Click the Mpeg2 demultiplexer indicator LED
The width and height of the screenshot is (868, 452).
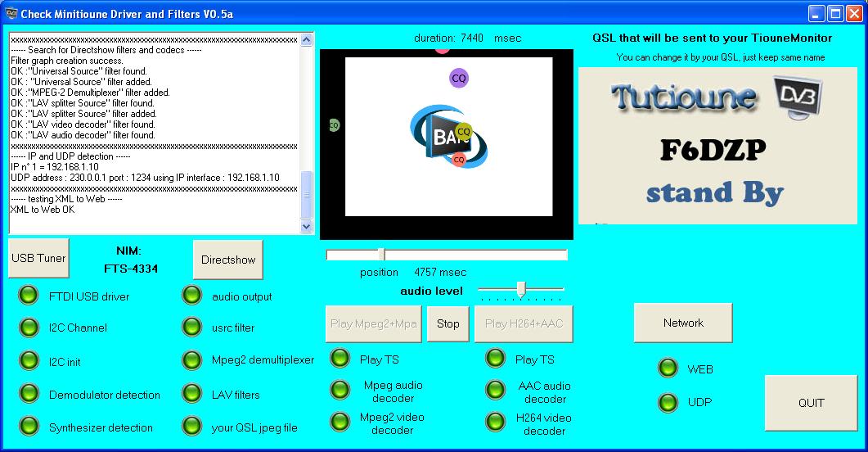click(x=192, y=360)
